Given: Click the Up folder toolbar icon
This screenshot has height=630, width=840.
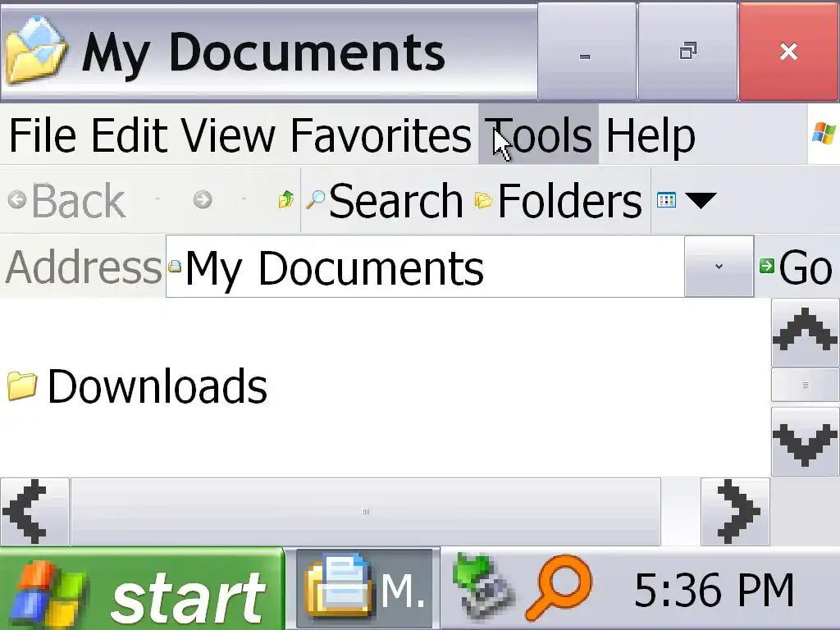Looking at the screenshot, I should click(286, 200).
